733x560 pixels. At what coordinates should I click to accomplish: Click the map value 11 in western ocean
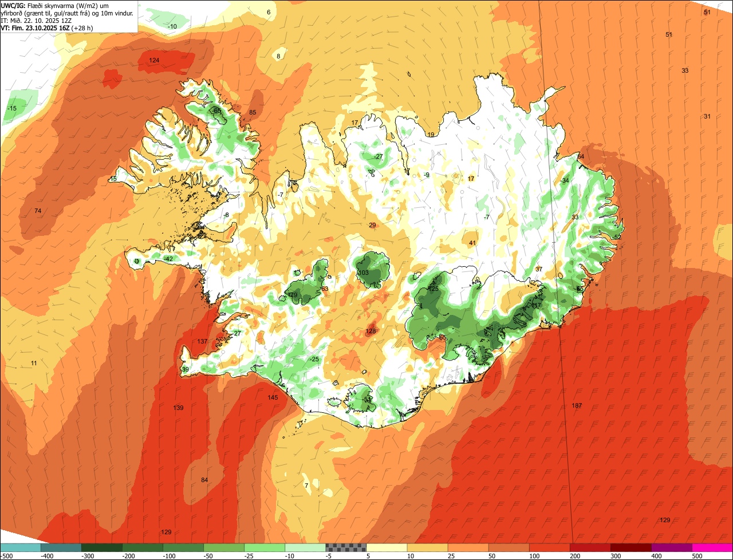34,363
